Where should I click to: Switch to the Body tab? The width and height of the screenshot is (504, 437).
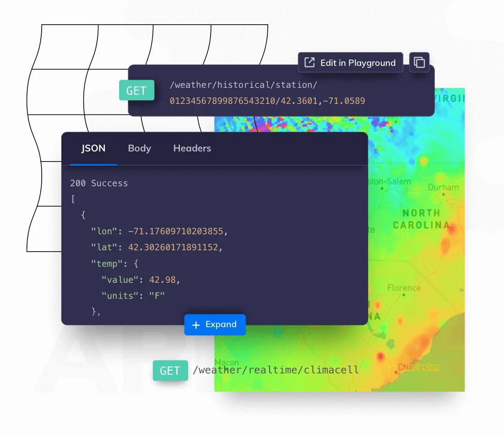(x=140, y=148)
